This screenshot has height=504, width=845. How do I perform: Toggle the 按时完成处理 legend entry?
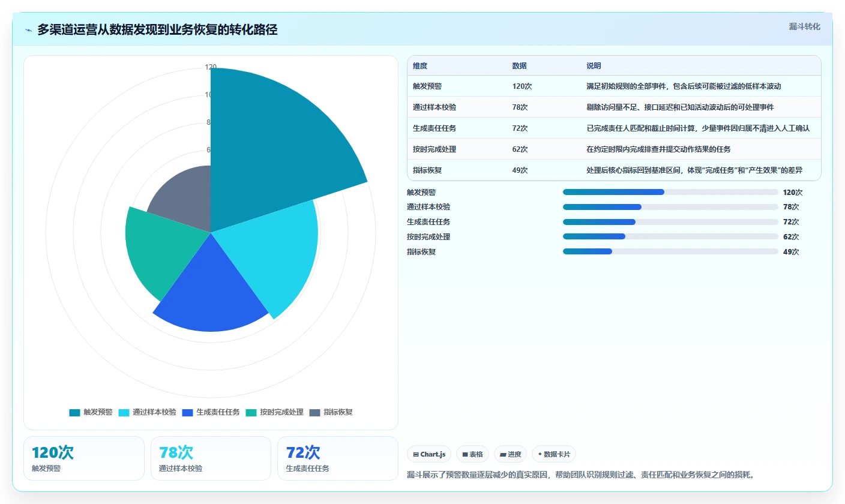[274, 412]
